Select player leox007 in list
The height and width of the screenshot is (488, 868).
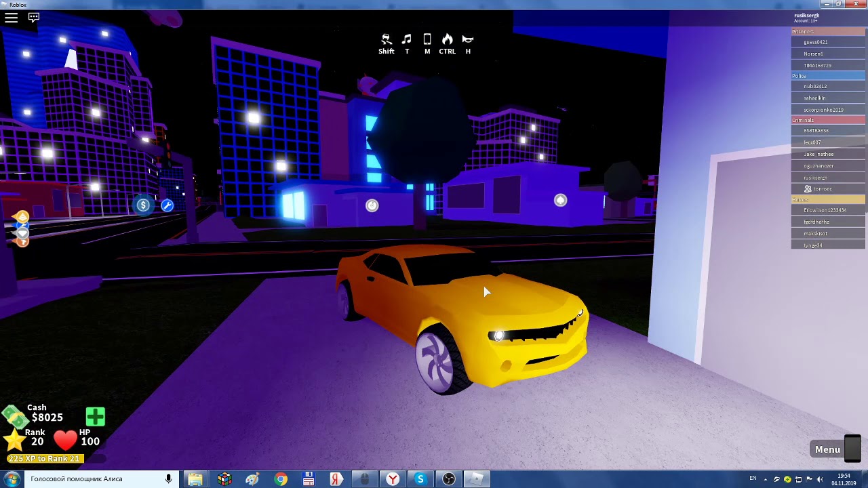(x=828, y=142)
